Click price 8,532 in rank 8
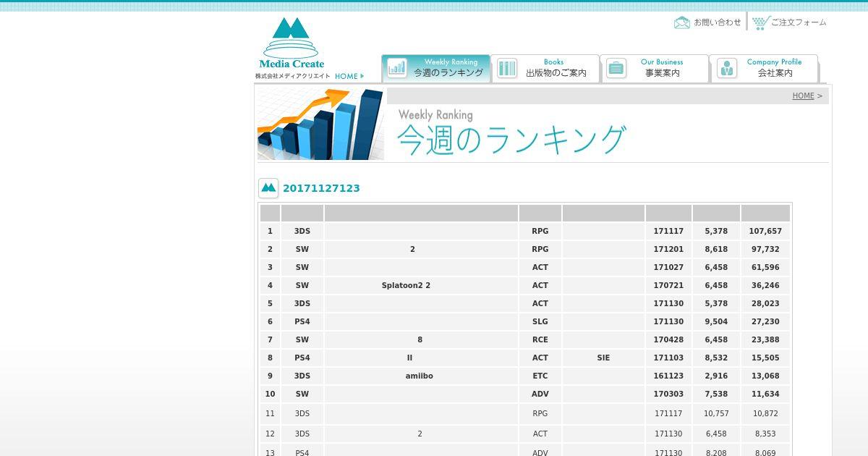The image size is (868, 456). coord(716,358)
